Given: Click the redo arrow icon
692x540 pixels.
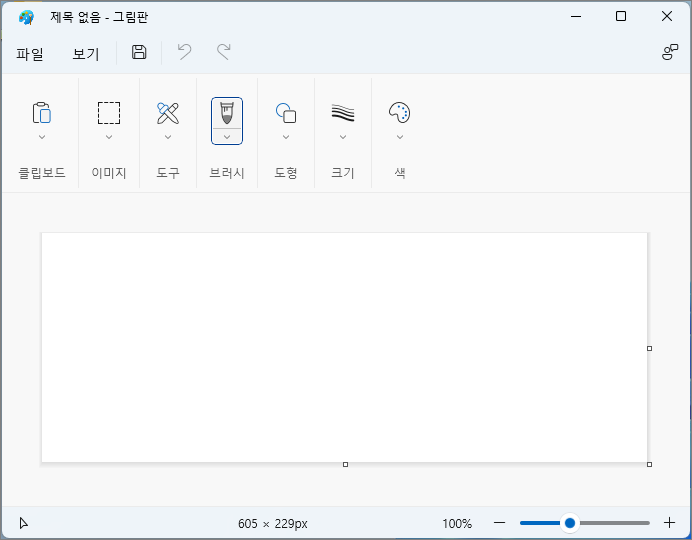Looking at the screenshot, I should coord(224,52).
